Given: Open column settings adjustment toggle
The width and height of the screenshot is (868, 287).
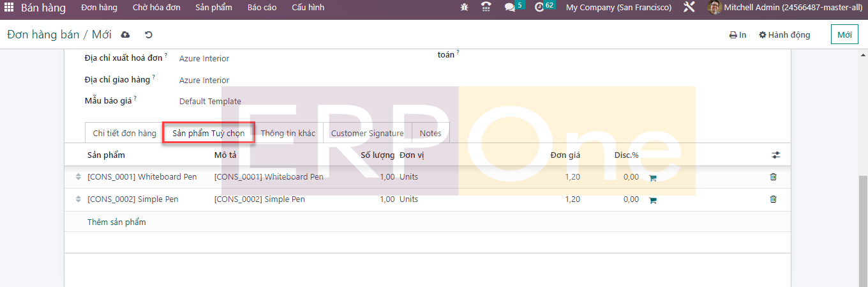Looking at the screenshot, I should [x=775, y=155].
